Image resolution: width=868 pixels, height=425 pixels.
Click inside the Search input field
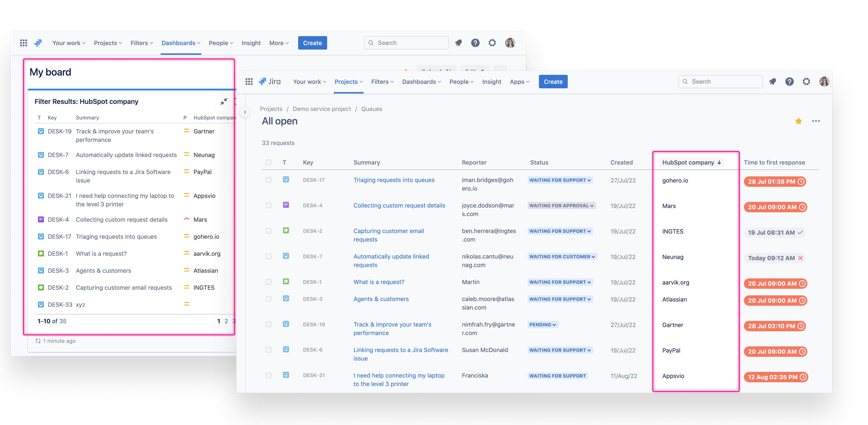721,81
